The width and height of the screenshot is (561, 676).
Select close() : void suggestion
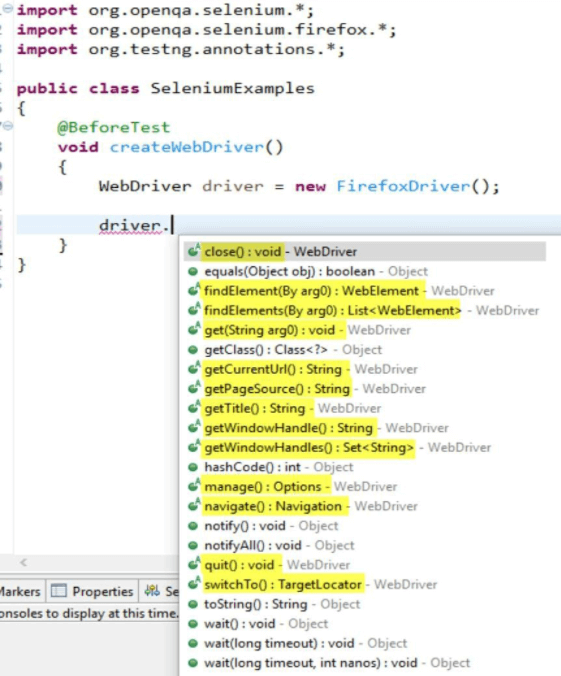click(x=365, y=251)
